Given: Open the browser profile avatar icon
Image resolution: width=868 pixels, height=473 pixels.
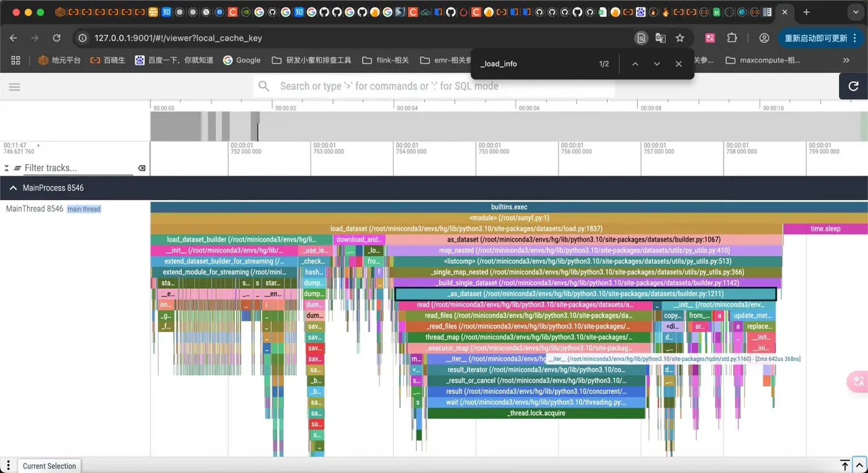Looking at the screenshot, I should click(764, 38).
